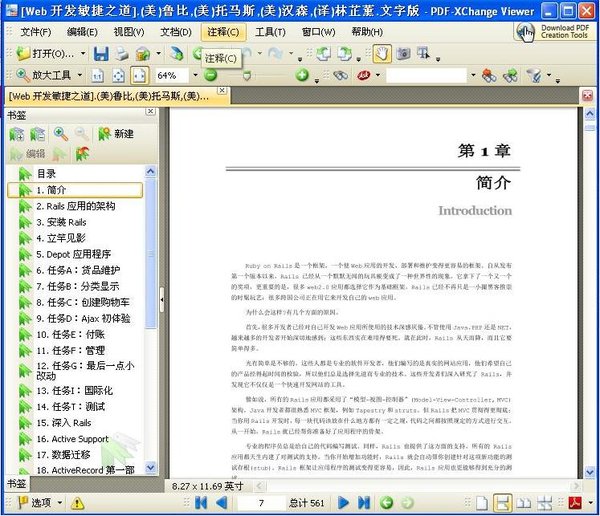Click the Download PDF Creation Tools button

click(553, 32)
